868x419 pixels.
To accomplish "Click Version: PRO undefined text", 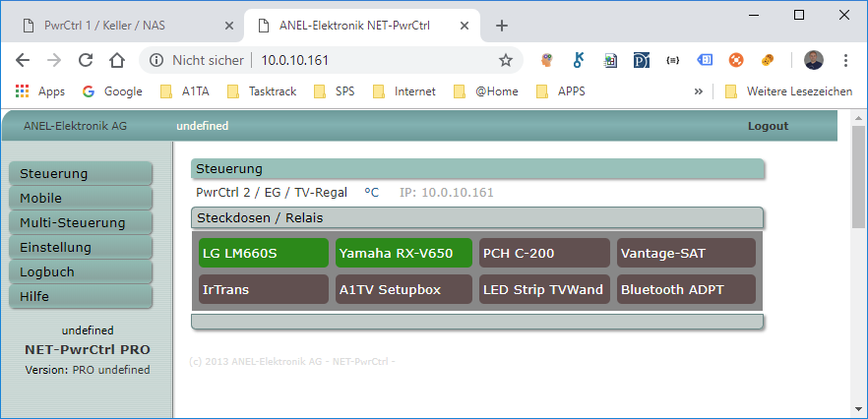I will [x=88, y=370].
